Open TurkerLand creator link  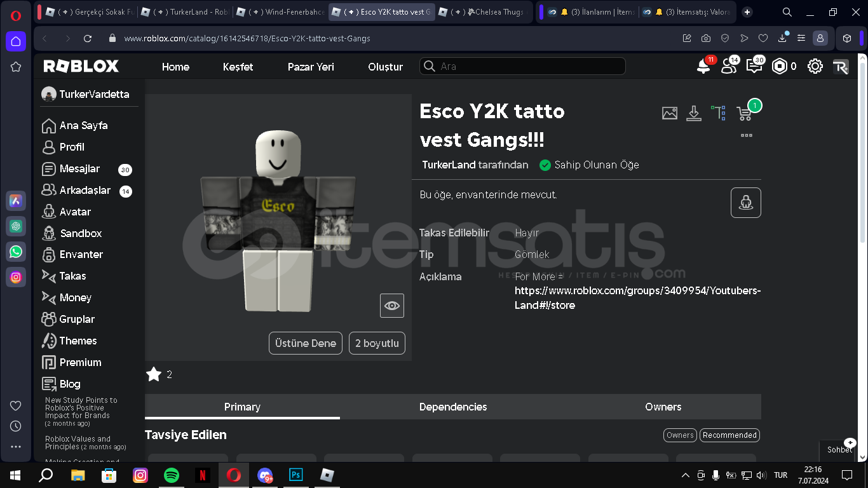click(x=449, y=165)
